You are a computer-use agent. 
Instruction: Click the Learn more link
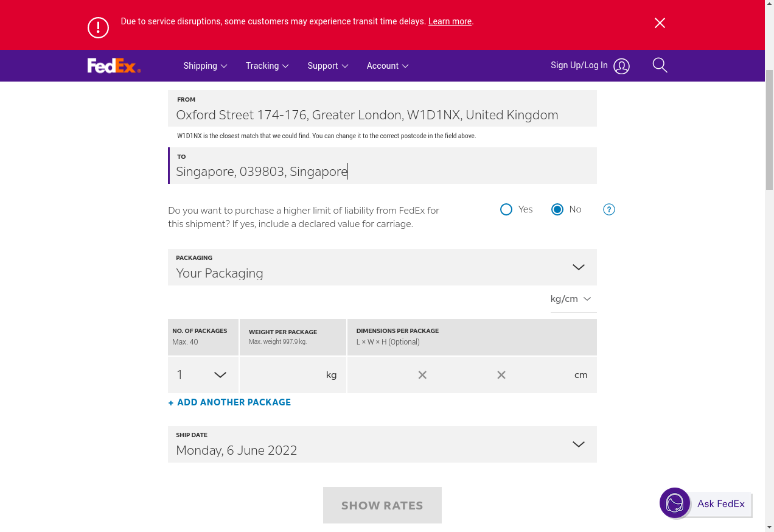(450, 21)
